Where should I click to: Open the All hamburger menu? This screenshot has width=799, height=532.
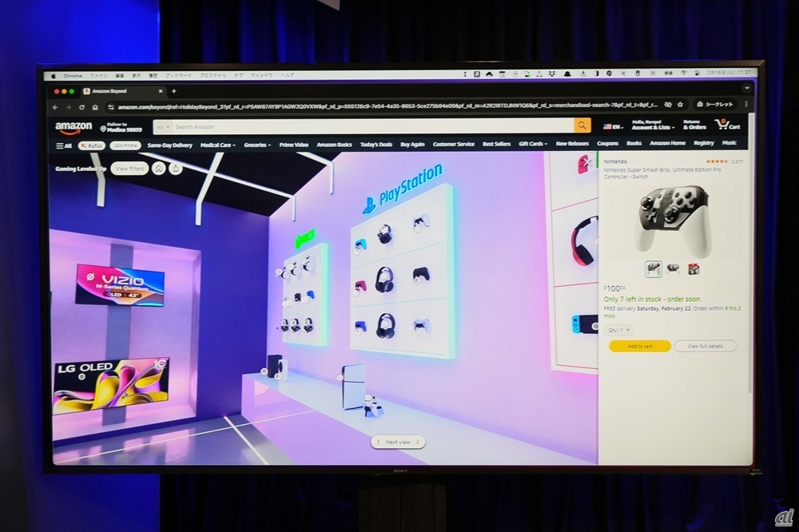tap(64, 145)
